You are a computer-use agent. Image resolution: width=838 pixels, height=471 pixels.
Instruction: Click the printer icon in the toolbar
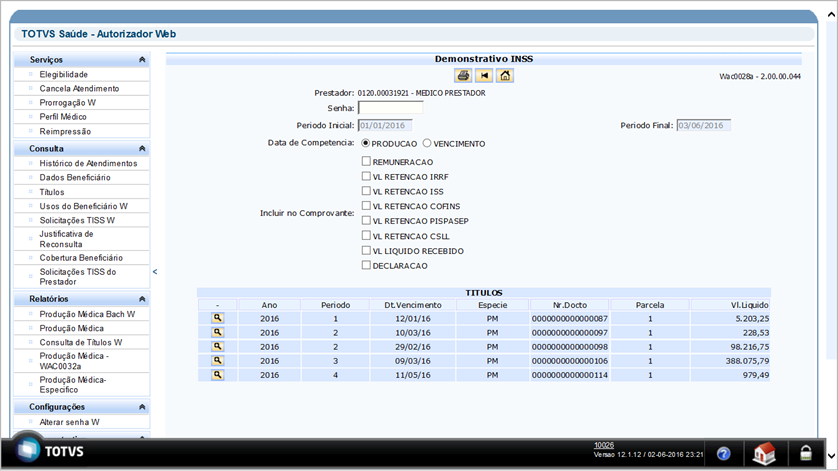click(463, 76)
